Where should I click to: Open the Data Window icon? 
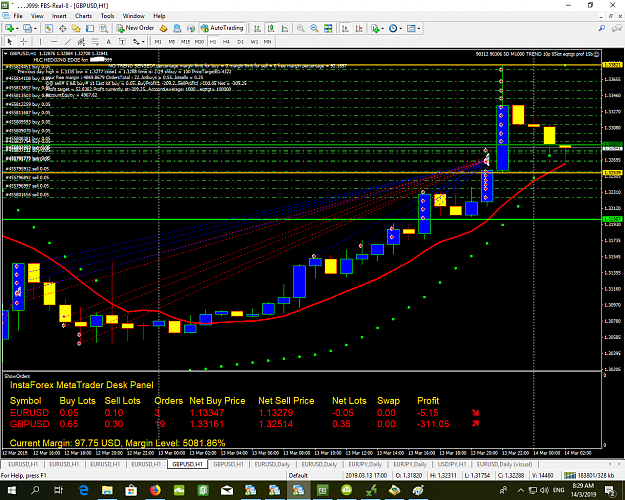coord(63,28)
